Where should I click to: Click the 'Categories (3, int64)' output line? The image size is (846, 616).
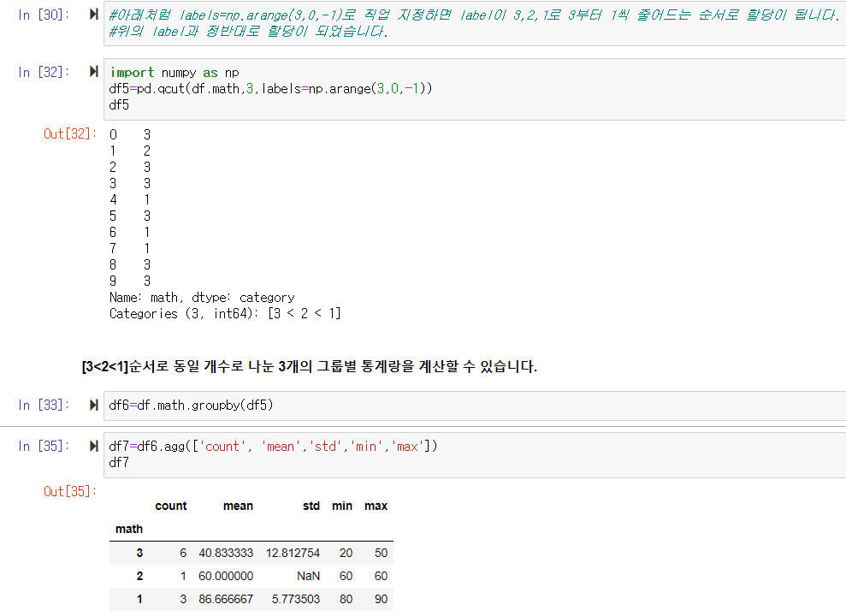(x=225, y=314)
